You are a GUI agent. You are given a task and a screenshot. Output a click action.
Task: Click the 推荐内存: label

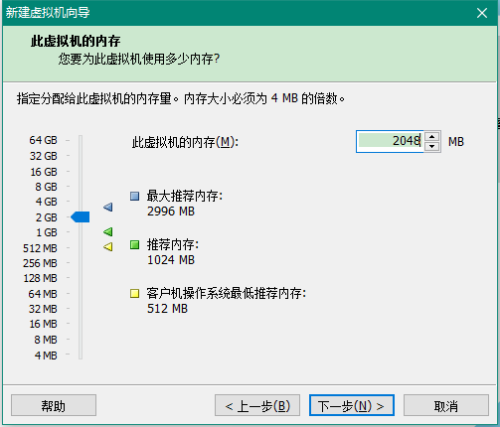[173, 245]
